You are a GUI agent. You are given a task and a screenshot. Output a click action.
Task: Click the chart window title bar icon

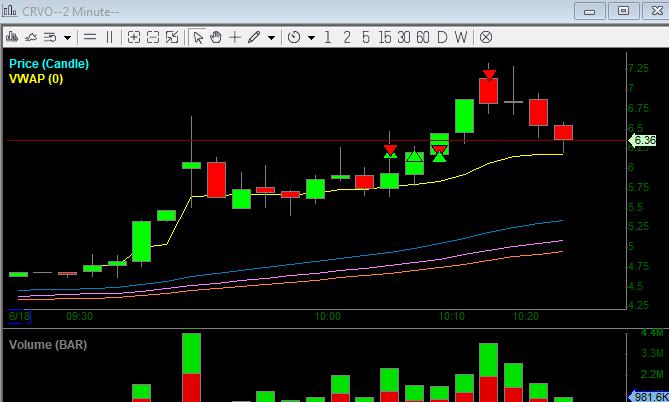[x=10, y=11]
